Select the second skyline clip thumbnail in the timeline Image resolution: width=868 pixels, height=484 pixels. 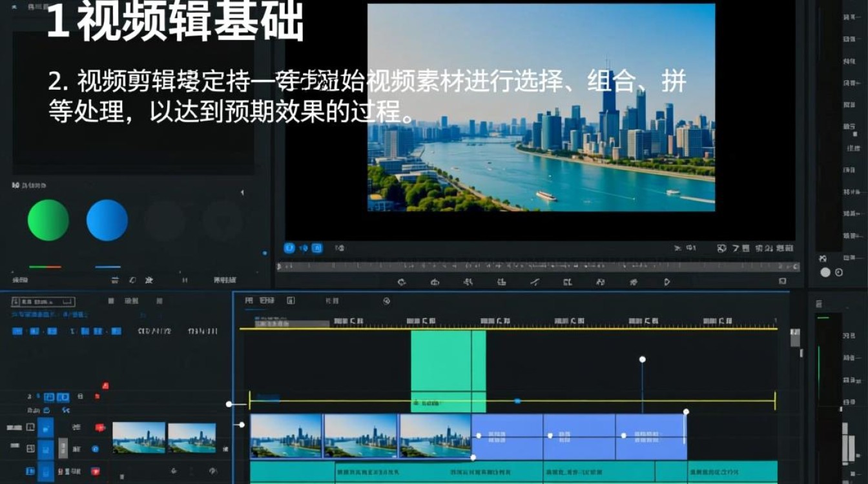coord(360,436)
